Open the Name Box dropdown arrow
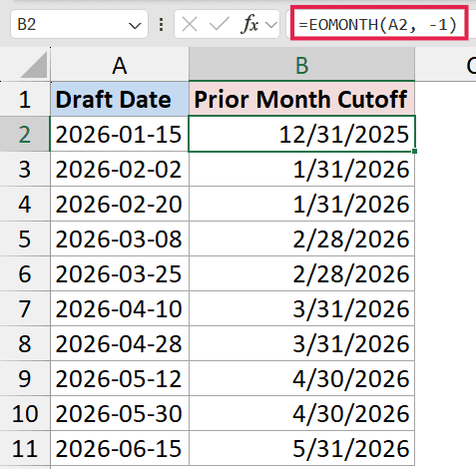This screenshot has width=476, height=469. [135, 25]
